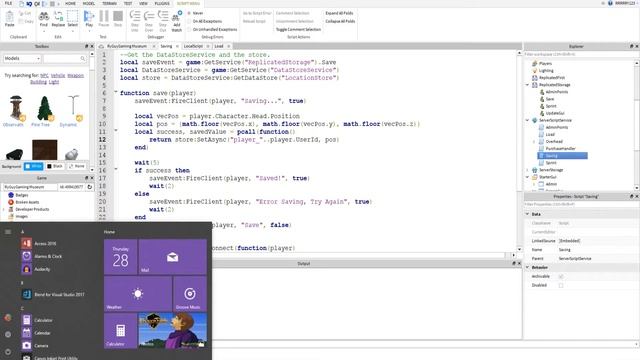Click the Toolbox search field
This screenshot has width=640, height=360.
pos(65,59)
